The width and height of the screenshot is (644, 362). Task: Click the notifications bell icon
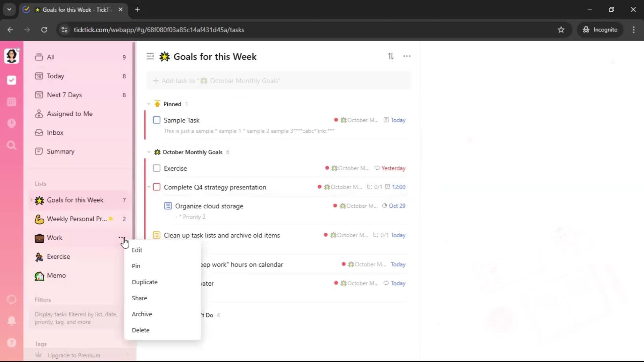point(12,321)
